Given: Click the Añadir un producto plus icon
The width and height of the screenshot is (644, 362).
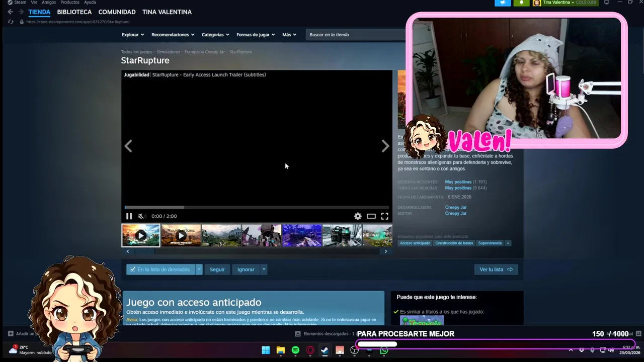Looking at the screenshot, I should click(x=11, y=333).
